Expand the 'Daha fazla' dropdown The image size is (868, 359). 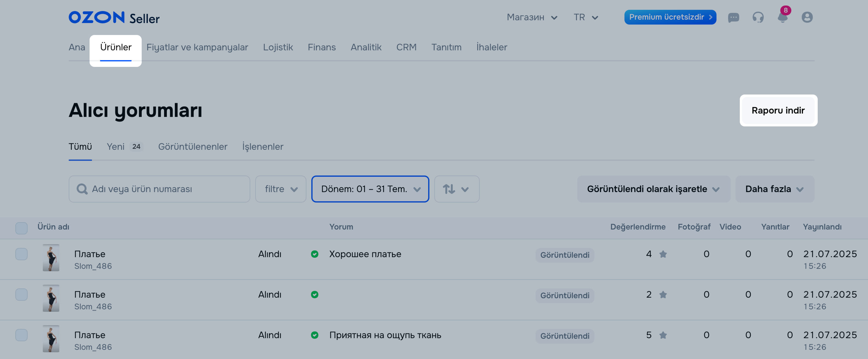pyautogui.click(x=775, y=189)
